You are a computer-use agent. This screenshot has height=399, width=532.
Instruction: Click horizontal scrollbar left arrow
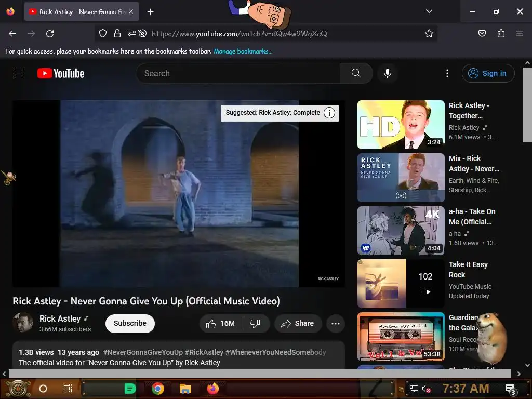4,374
